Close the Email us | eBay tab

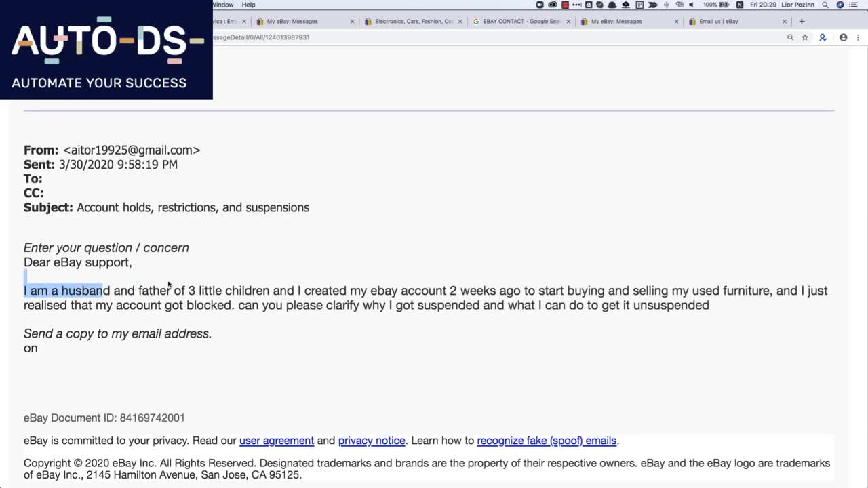(785, 21)
